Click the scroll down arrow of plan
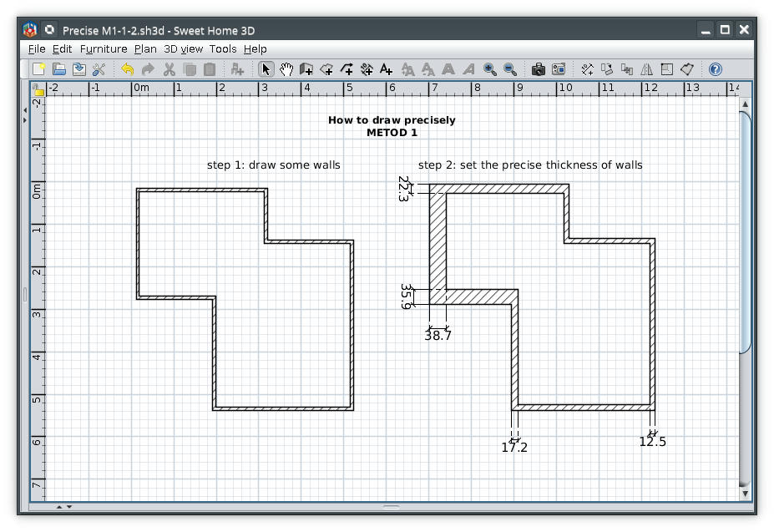The height and width of the screenshot is (532, 774). point(745,493)
